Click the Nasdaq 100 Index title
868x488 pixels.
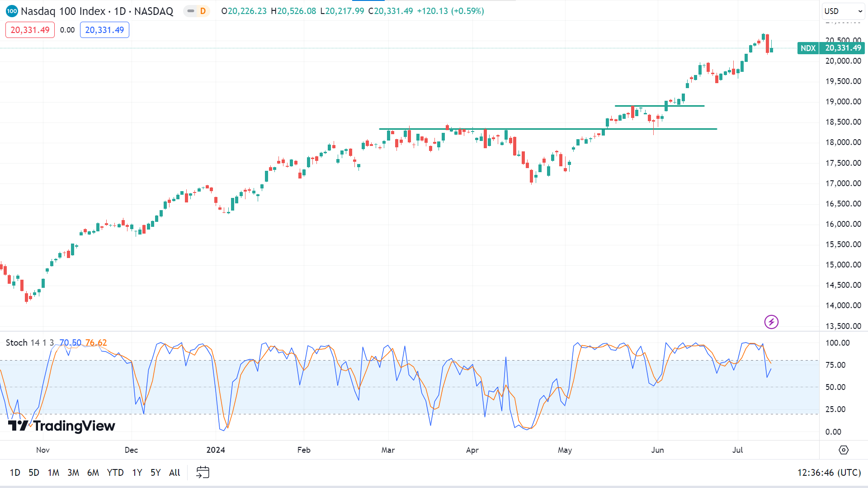[63, 11]
